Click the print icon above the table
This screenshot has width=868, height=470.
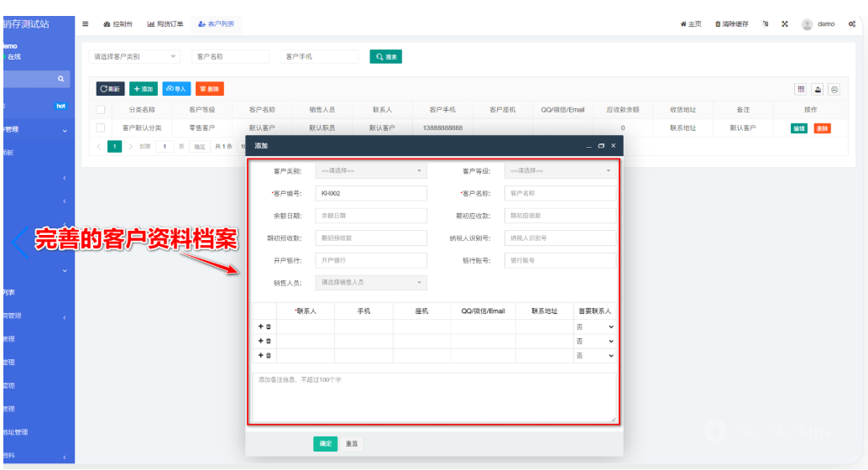coord(834,89)
